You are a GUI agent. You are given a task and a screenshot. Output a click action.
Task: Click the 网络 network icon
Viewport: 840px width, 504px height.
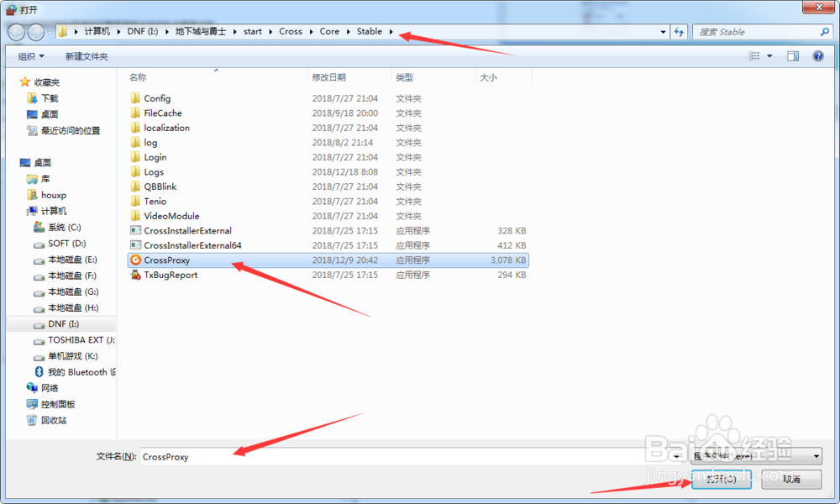[x=32, y=388]
